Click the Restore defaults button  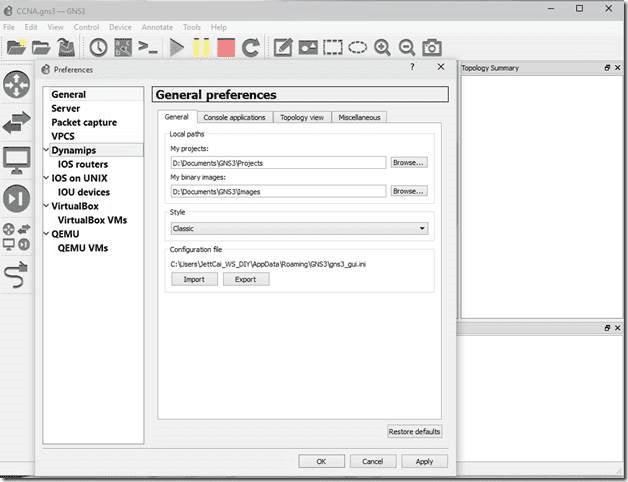click(414, 431)
